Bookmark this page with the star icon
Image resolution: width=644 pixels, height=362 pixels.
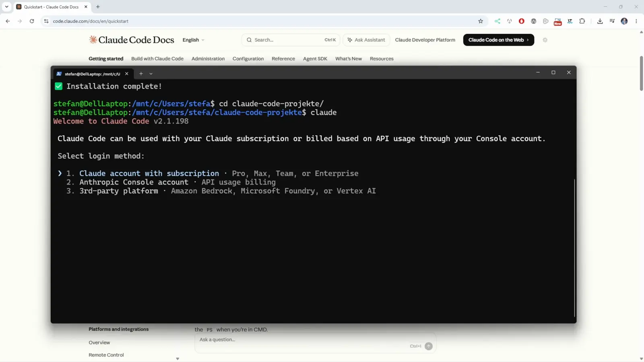point(481,21)
